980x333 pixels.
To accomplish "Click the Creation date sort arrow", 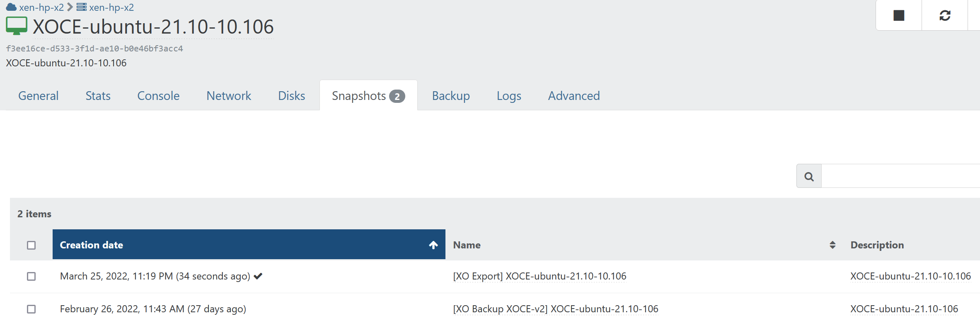I will pyautogui.click(x=433, y=245).
